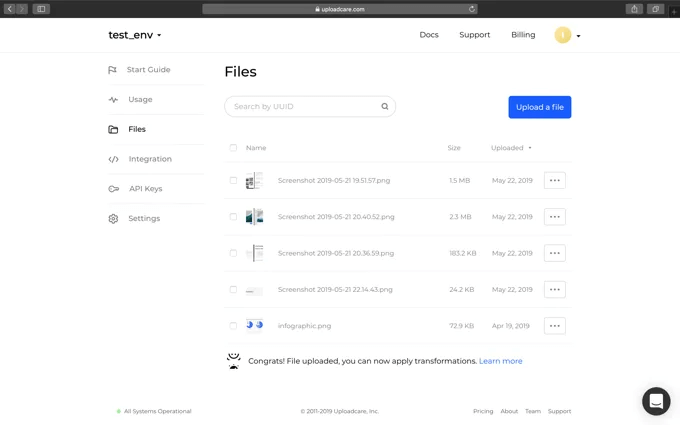This screenshot has width=680, height=425.
Task: Reload page with the refresh icon
Action: [x=472, y=9]
